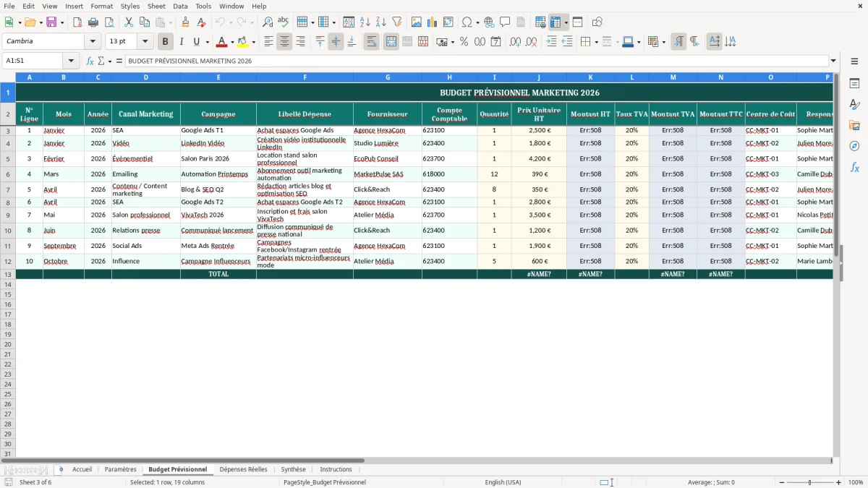Open the Format menu
The width and height of the screenshot is (868, 488).
(x=101, y=6)
